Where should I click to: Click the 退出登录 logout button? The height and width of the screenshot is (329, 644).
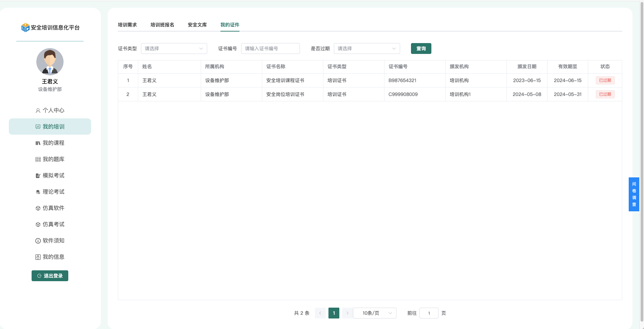click(50, 276)
